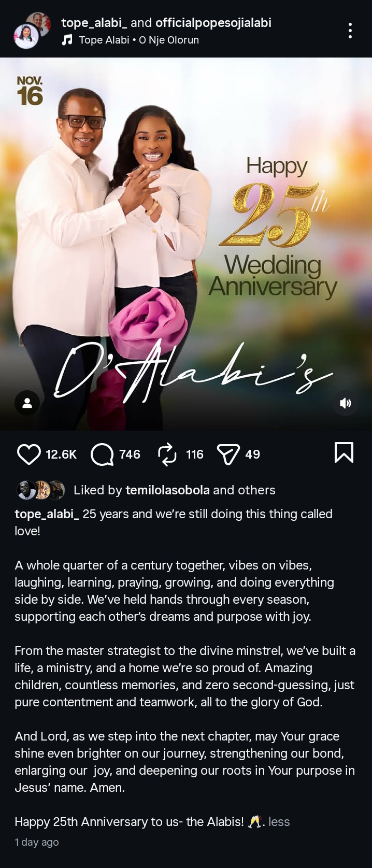
Task: Tap tope_alabi_ username in the caption
Action: [x=47, y=514]
